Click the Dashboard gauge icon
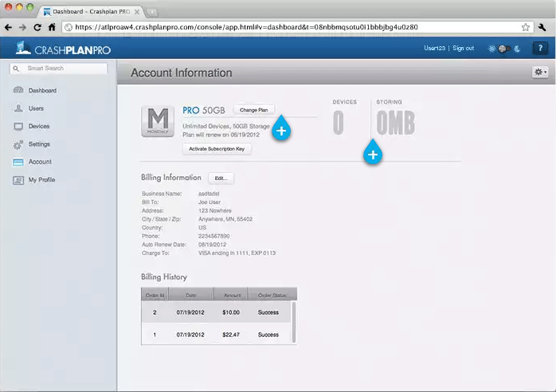The height and width of the screenshot is (392, 556). (18, 90)
